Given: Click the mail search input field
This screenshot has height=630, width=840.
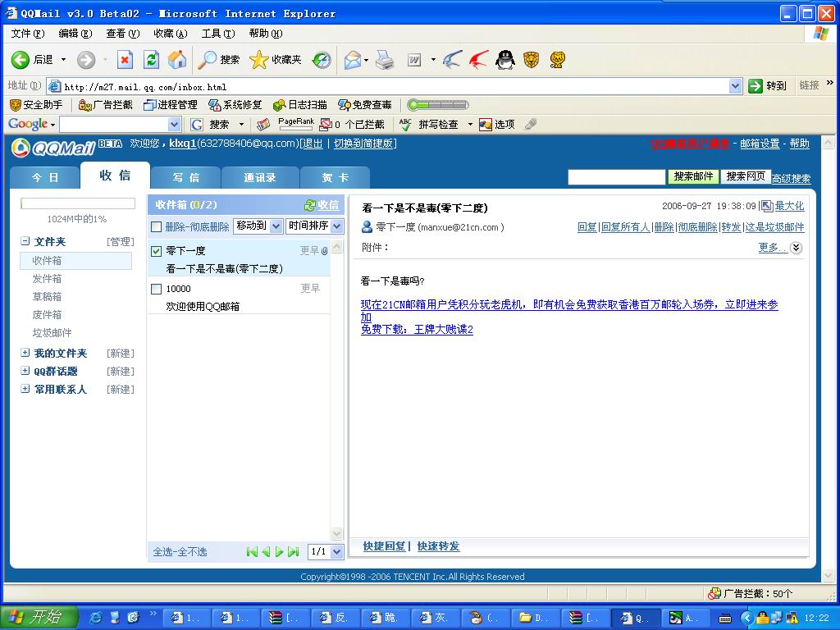Looking at the screenshot, I should [617, 177].
